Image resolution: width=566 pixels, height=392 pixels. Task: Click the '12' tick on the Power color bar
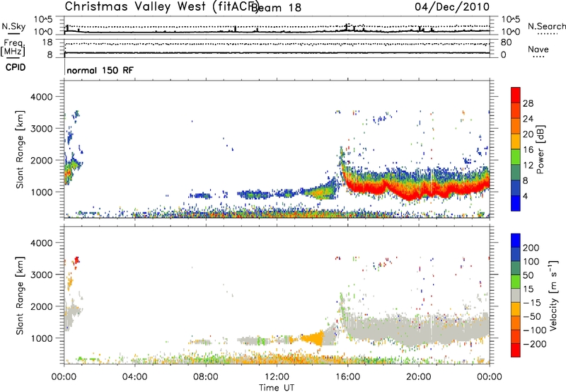tap(528, 166)
